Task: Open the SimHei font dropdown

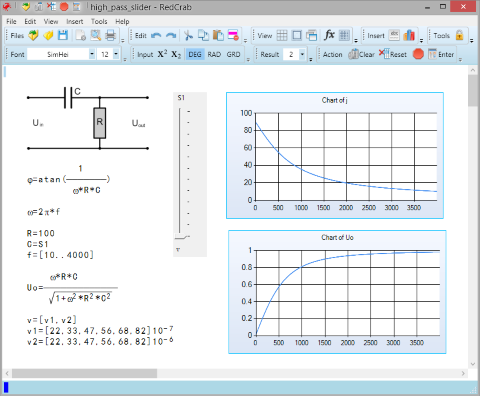Action: [x=92, y=54]
